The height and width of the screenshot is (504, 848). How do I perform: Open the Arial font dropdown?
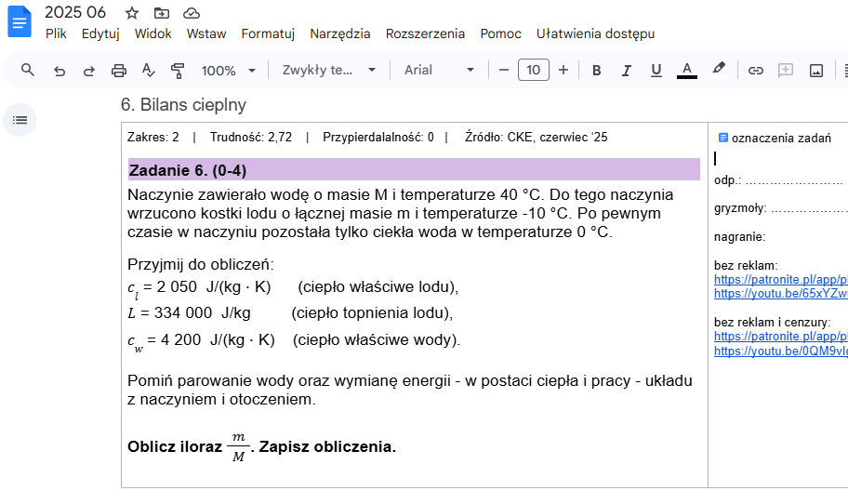439,70
